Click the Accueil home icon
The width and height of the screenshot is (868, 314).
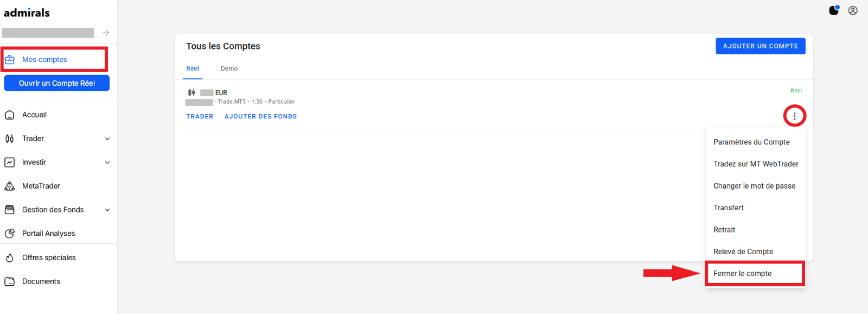pyautogui.click(x=9, y=115)
